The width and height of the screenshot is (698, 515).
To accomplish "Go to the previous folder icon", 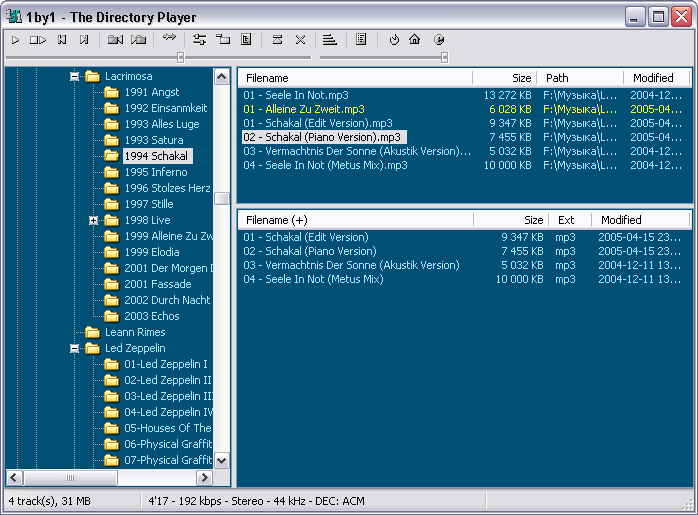I will point(115,40).
